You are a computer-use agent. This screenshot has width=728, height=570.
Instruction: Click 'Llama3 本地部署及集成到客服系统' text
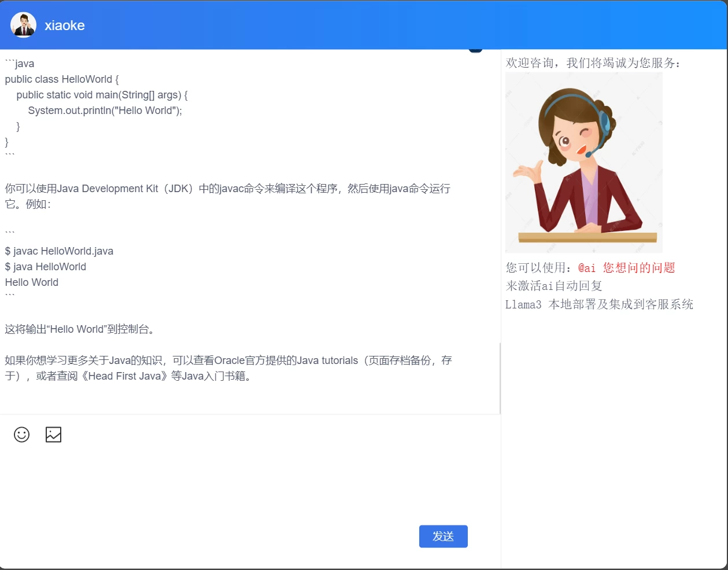(599, 304)
